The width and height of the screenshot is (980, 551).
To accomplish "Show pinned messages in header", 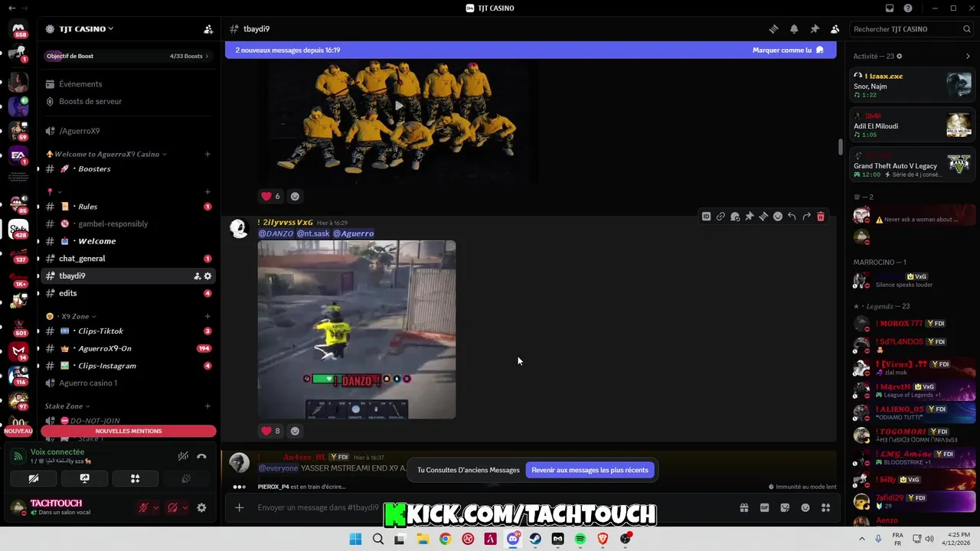I will point(815,29).
